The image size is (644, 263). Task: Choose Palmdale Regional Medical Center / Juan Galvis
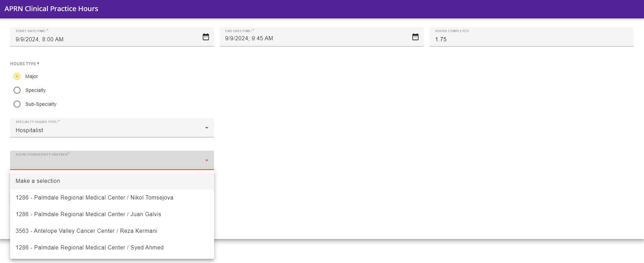click(112, 214)
